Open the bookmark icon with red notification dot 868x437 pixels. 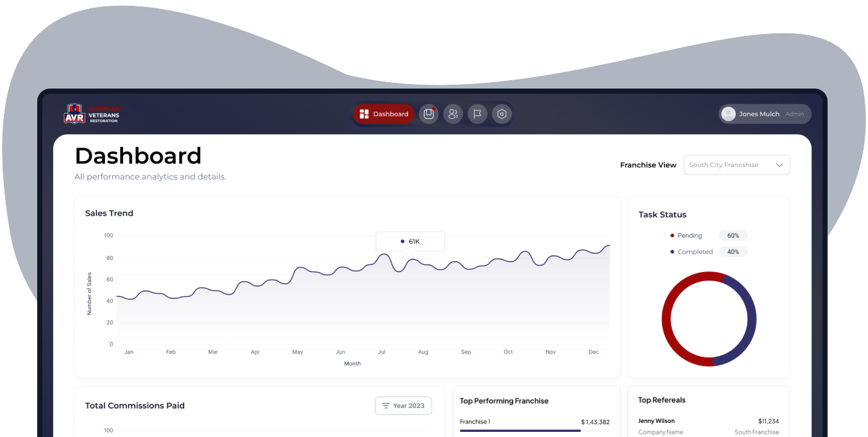pos(429,114)
